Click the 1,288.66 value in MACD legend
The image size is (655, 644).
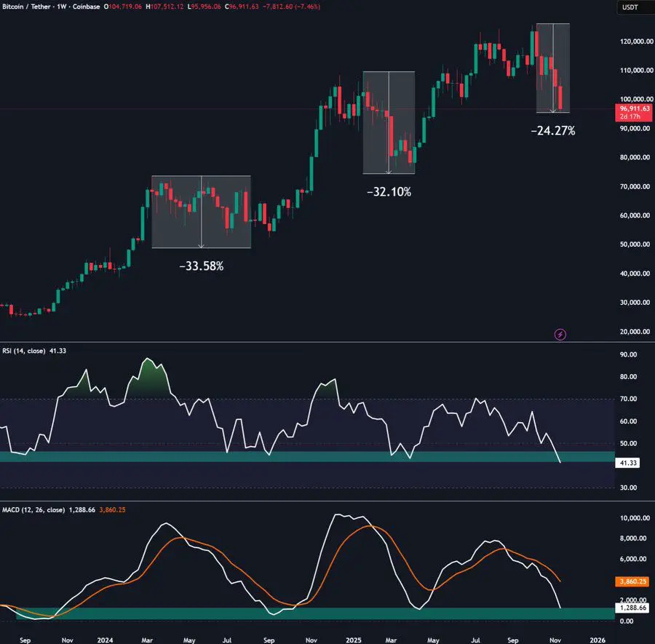tap(82, 510)
